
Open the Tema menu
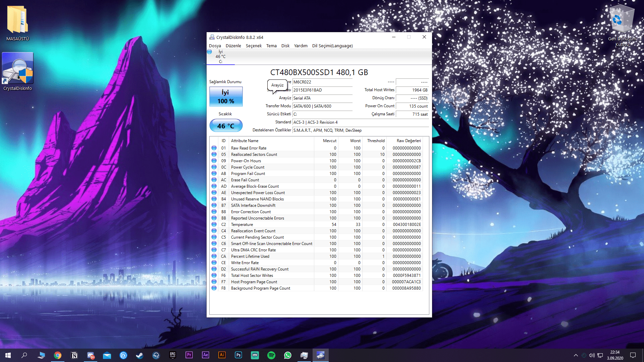(271, 46)
